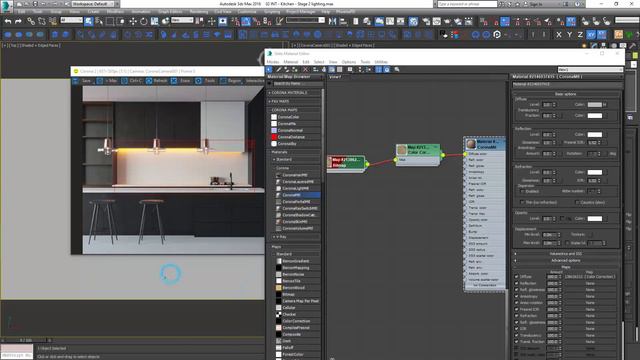Restrict transform to X axis
This screenshot has width=640, height=360.
[559, 35]
